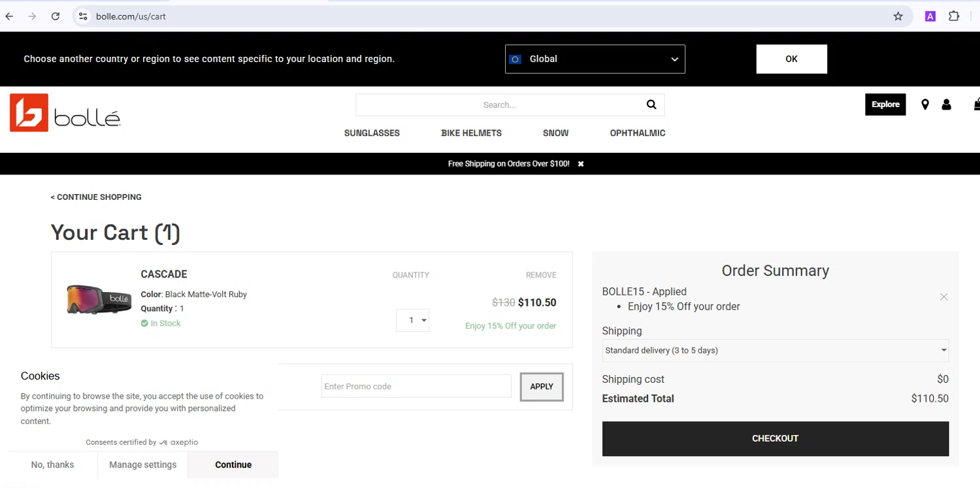Focus the site search field
980x488 pixels.
500,105
